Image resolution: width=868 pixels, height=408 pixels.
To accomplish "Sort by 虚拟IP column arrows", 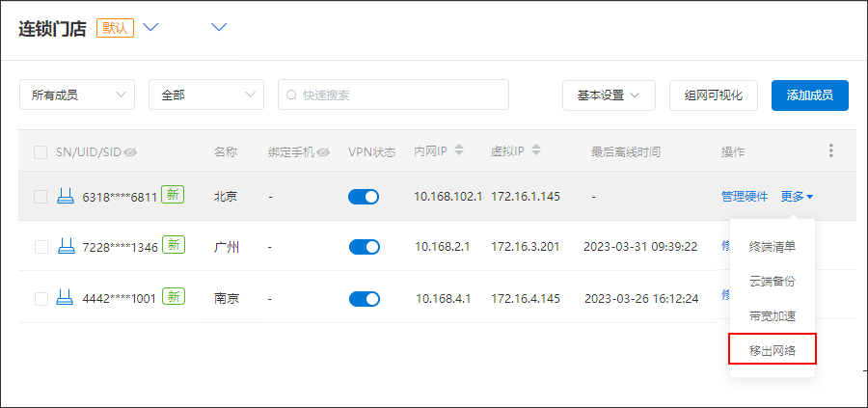I will pos(536,151).
